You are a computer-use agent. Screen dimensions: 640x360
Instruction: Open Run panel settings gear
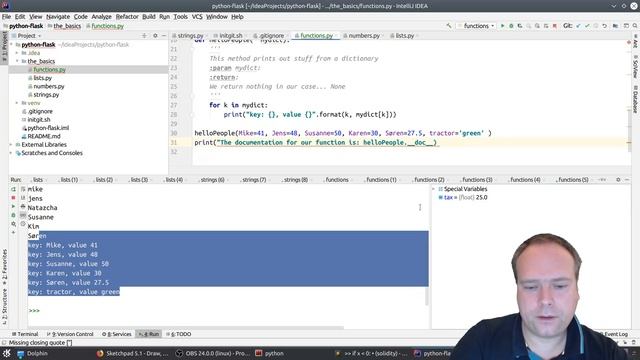pyautogui.click(x=618, y=180)
